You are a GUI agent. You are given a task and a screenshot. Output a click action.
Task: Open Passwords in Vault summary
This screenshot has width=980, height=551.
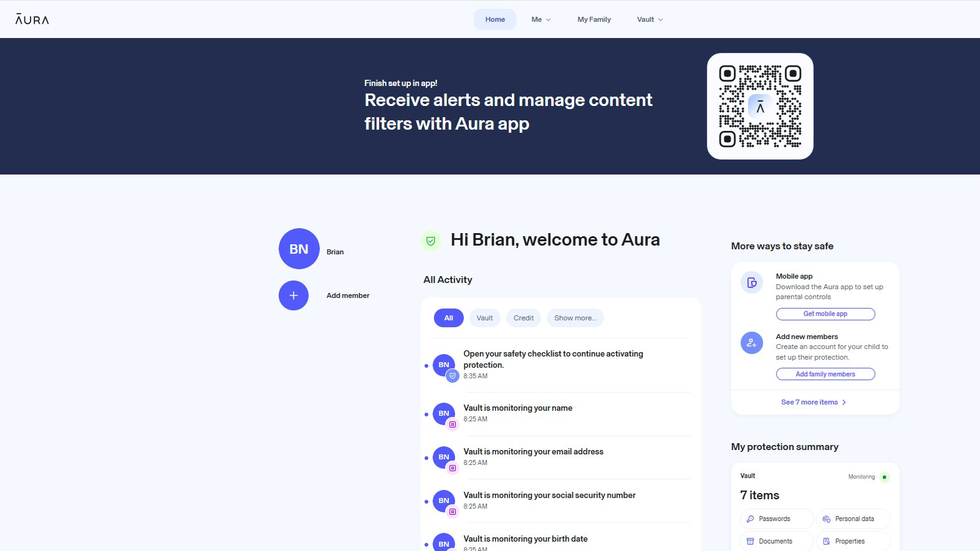click(777, 519)
